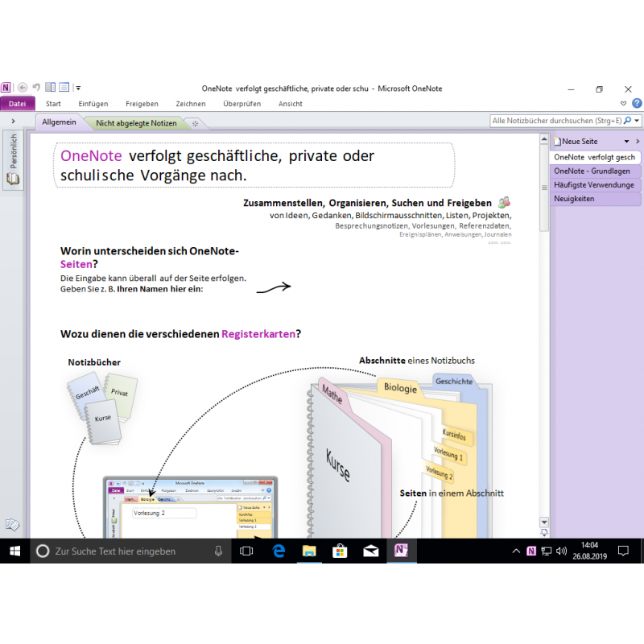644x644 pixels.
Task: Click the people share icon beside the heading
Action: click(505, 202)
